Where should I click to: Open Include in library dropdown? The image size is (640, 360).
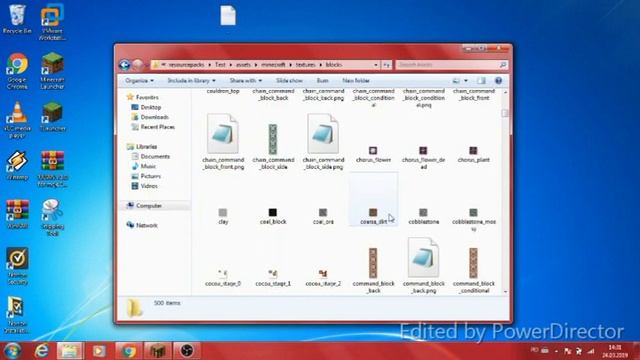click(191, 81)
